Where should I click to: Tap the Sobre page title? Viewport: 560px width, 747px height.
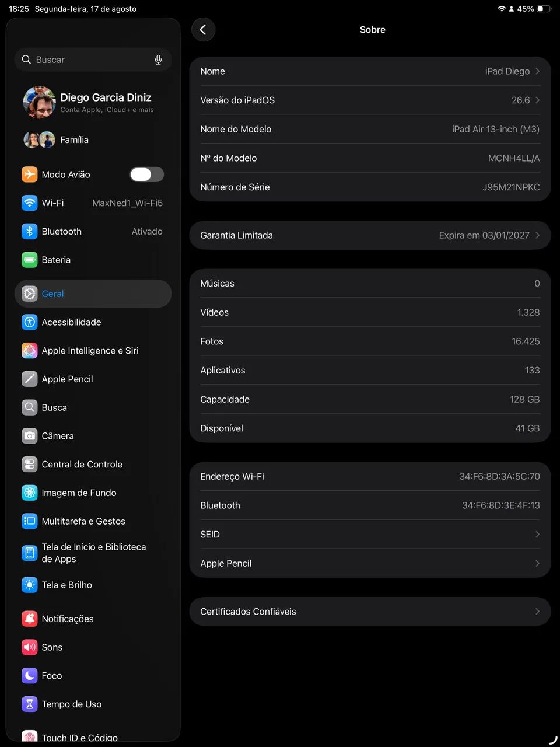(373, 30)
